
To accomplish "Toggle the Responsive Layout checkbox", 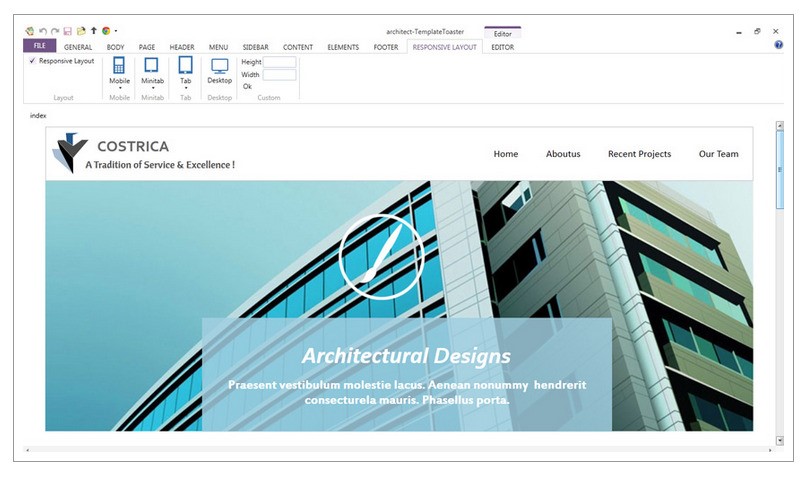I will tap(32, 61).
